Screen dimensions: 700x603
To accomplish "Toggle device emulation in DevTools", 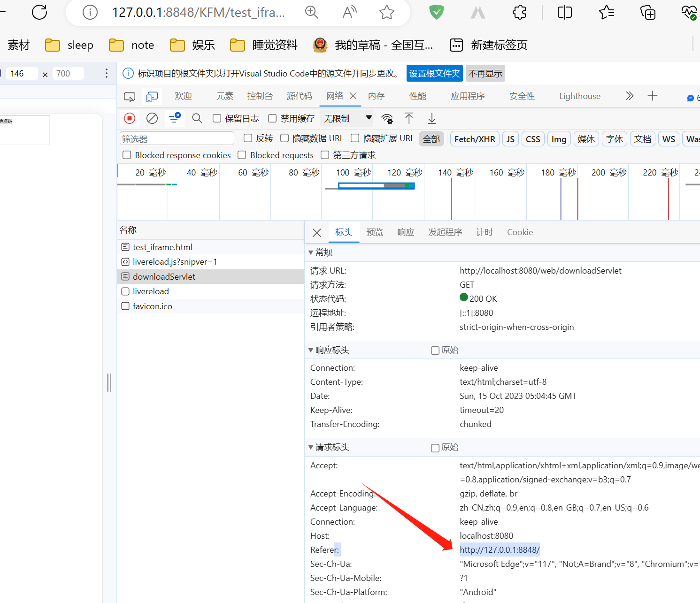I will [x=152, y=97].
